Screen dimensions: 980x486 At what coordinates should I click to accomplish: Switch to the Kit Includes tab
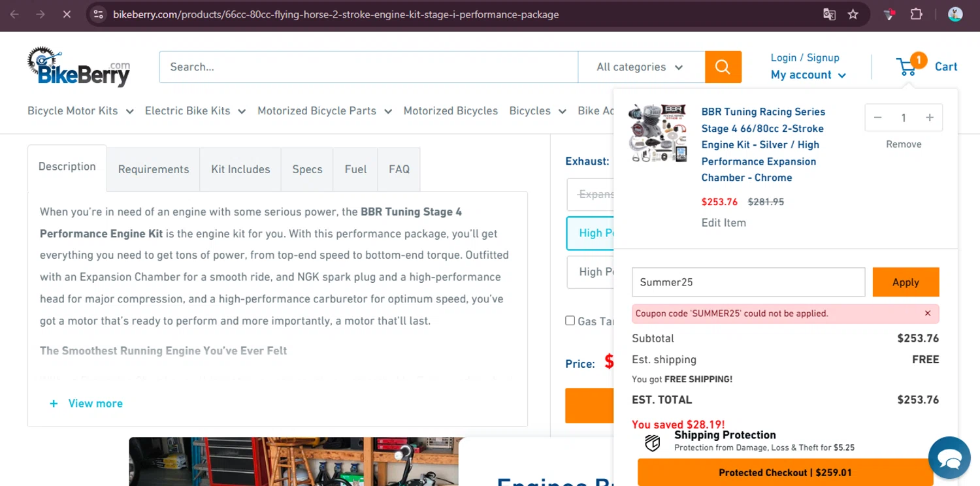coord(240,169)
